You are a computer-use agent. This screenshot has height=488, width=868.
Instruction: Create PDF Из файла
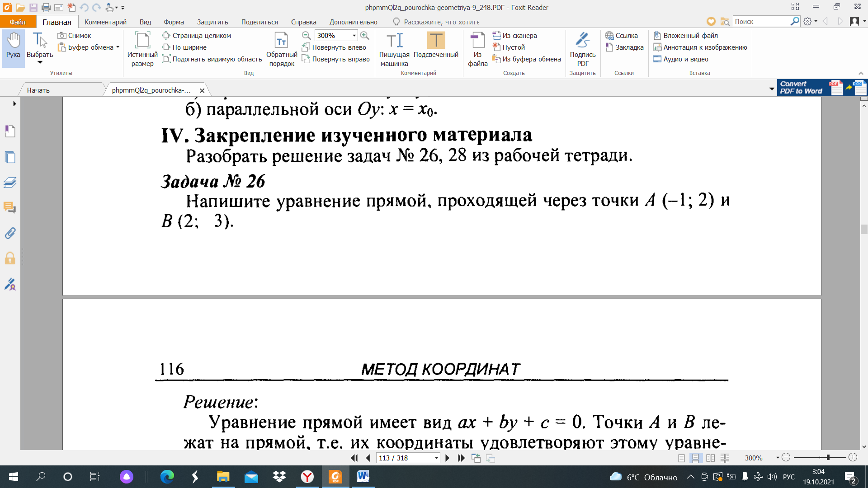click(478, 49)
